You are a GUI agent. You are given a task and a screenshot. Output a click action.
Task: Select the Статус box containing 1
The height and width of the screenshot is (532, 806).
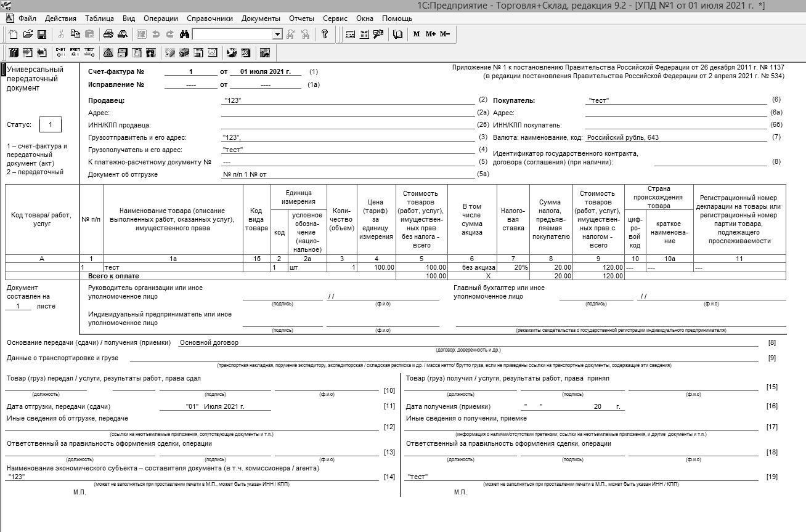click(51, 124)
